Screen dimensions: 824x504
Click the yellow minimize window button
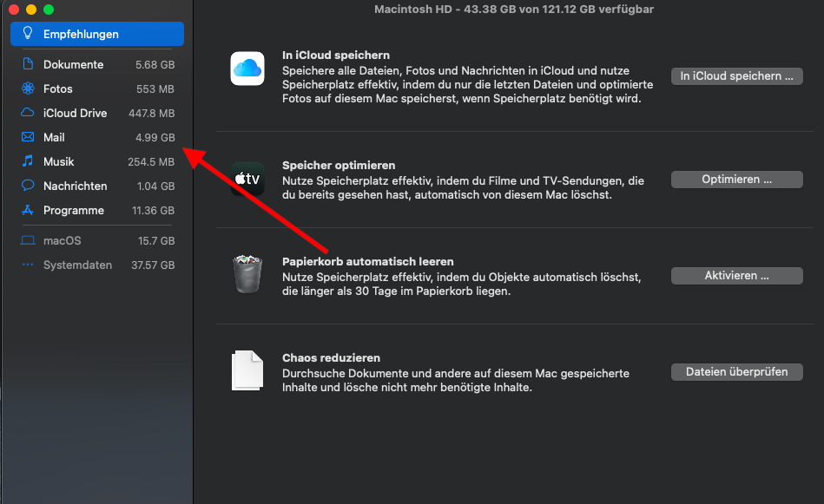(31, 10)
